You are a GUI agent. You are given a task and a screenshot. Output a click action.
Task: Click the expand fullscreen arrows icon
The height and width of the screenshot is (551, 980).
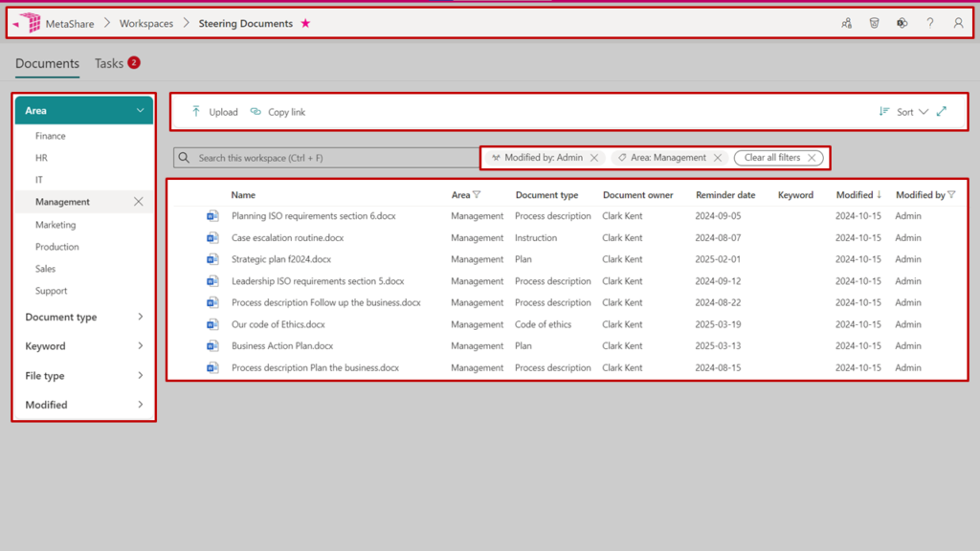pyautogui.click(x=942, y=112)
